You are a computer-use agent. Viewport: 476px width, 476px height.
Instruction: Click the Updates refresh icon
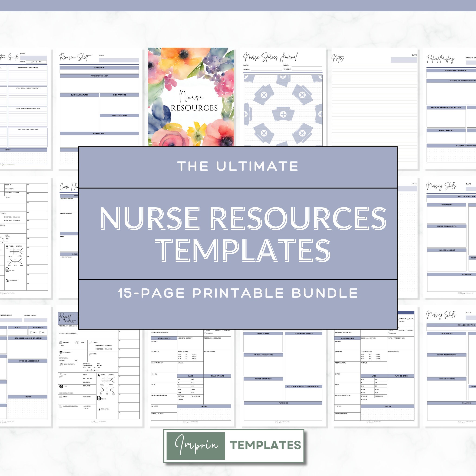[99, 409]
